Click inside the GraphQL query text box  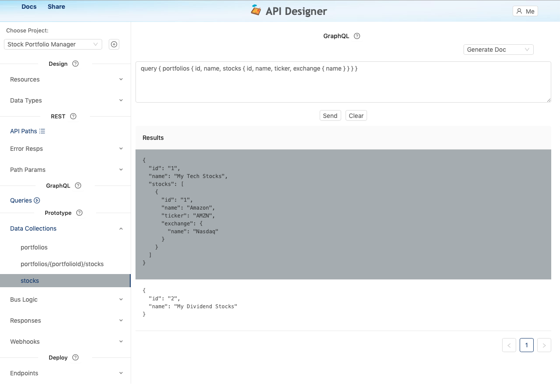343,82
